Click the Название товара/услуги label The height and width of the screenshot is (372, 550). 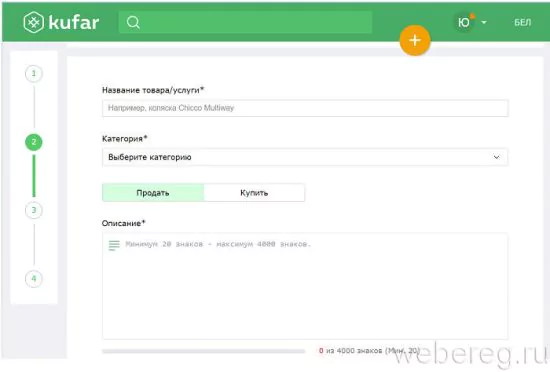click(x=153, y=90)
